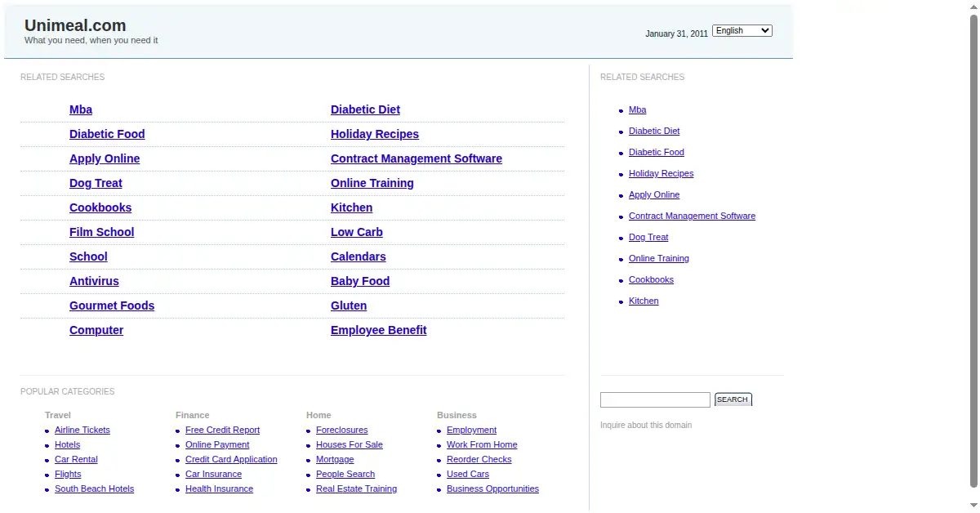Open the Business Opportunities link
The height and width of the screenshot is (513, 980).
[493, 488]
